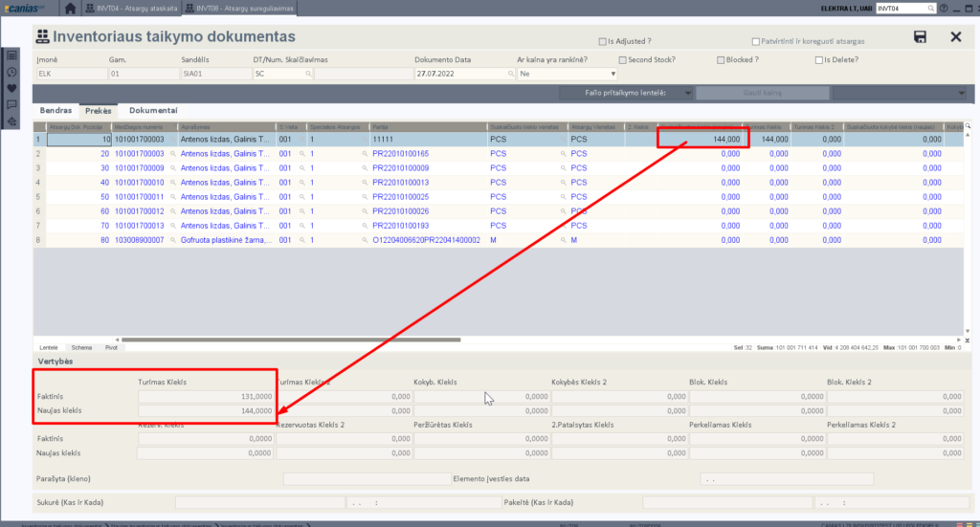This screenshot has width=980, height=527.
Task: Open the 'Ar kaina yra rankinė?' dropdown
Action: point(613,73)
